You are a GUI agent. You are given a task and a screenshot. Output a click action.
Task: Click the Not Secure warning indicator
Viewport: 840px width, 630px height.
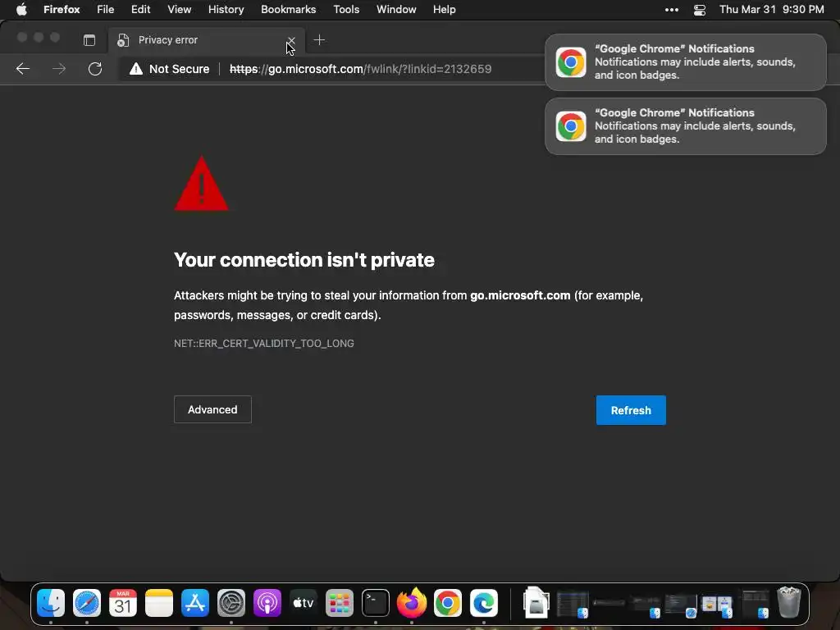tap(169, 69)
